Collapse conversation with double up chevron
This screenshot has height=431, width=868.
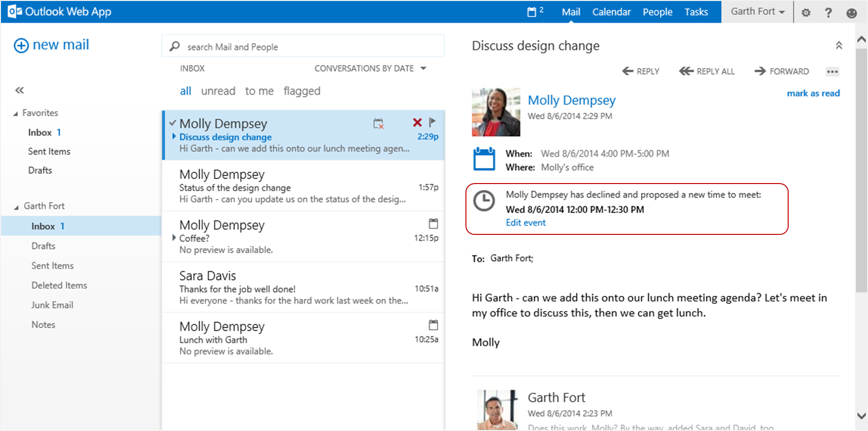[x=839, y=46]
